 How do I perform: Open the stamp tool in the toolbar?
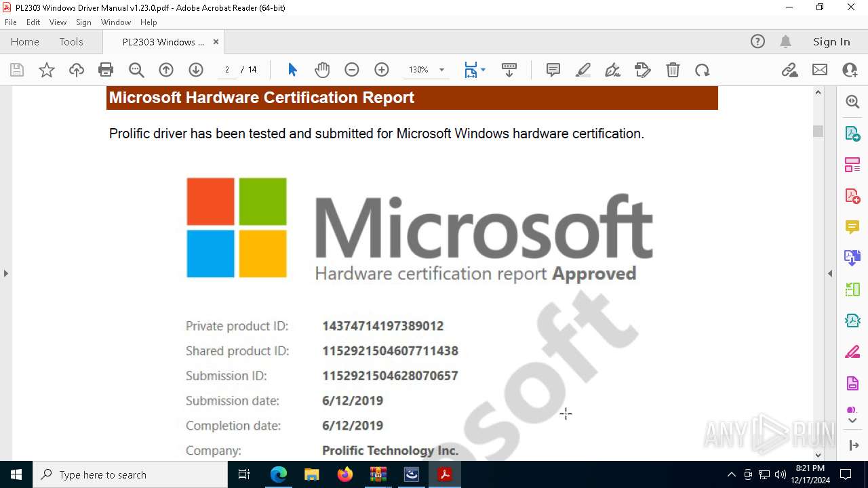click(x=643, y=70)
